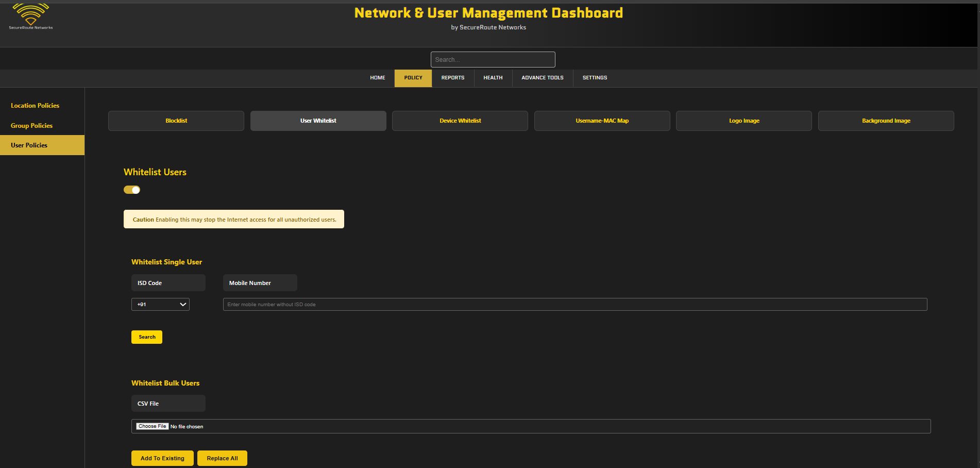Click Choose File to upload a CSV
This screenshot has height=468, width=980.
pyautogui.click(x=152, y=426)
